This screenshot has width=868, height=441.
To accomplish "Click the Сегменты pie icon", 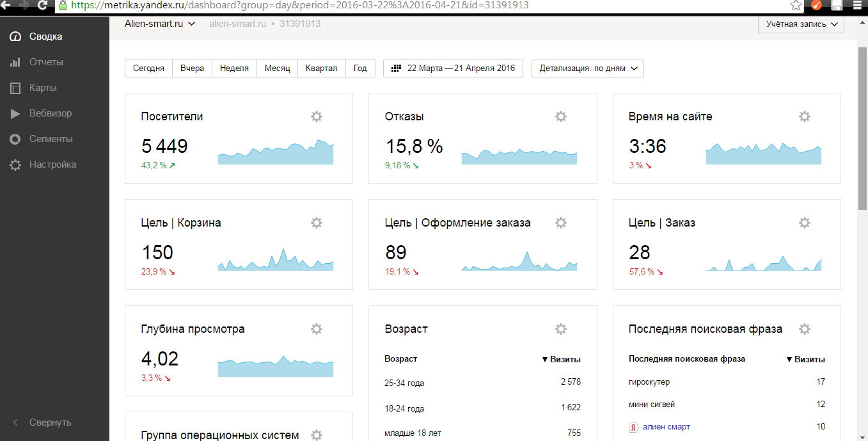I will pos(16,139).
